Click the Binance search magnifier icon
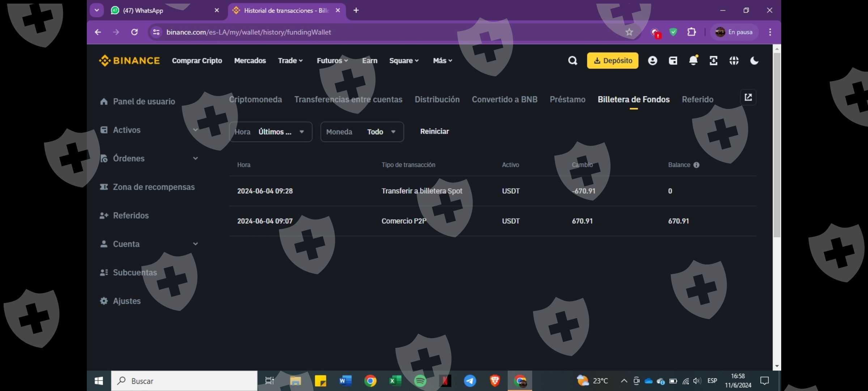This screenshot has height=391, width=868. 572,60
